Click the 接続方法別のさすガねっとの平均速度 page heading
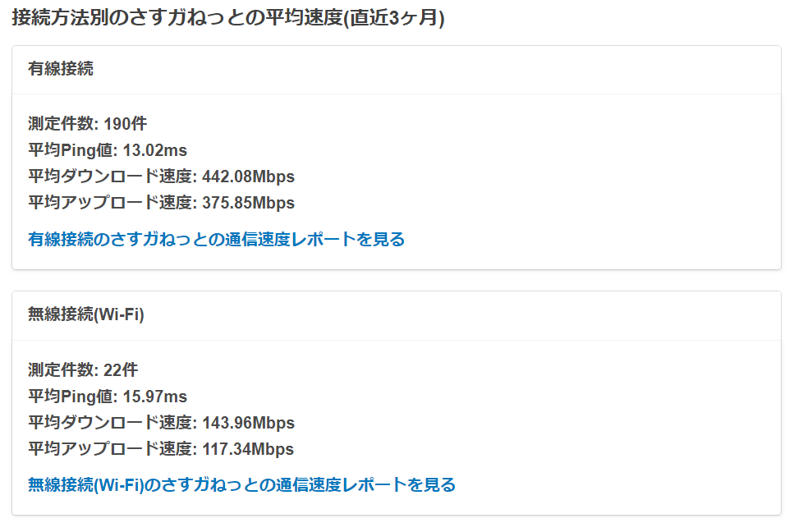794x532 pixels. (228, 19)
